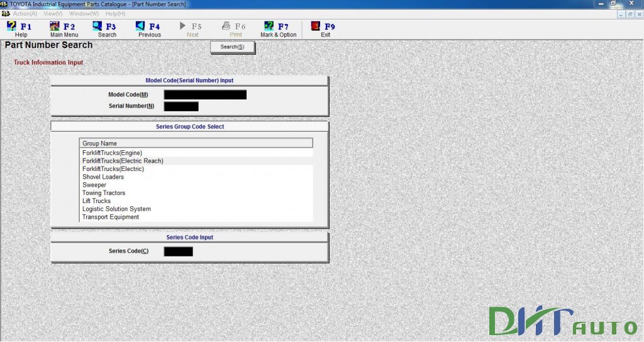
Task: Close the main catalogue window
Action: [x=631, y=4]
